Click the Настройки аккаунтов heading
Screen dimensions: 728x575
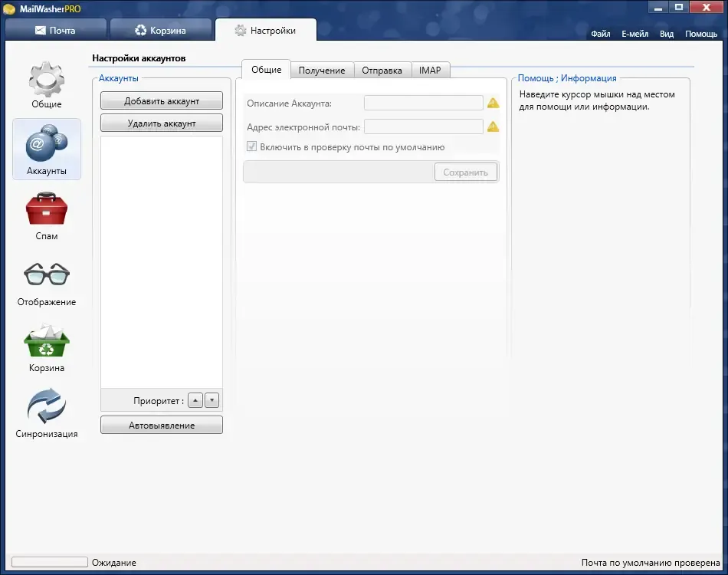(x=139, y=58)
